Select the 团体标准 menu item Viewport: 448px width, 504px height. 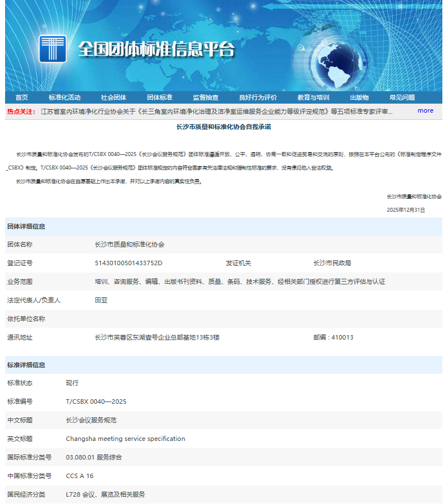(x=159, y=97)
